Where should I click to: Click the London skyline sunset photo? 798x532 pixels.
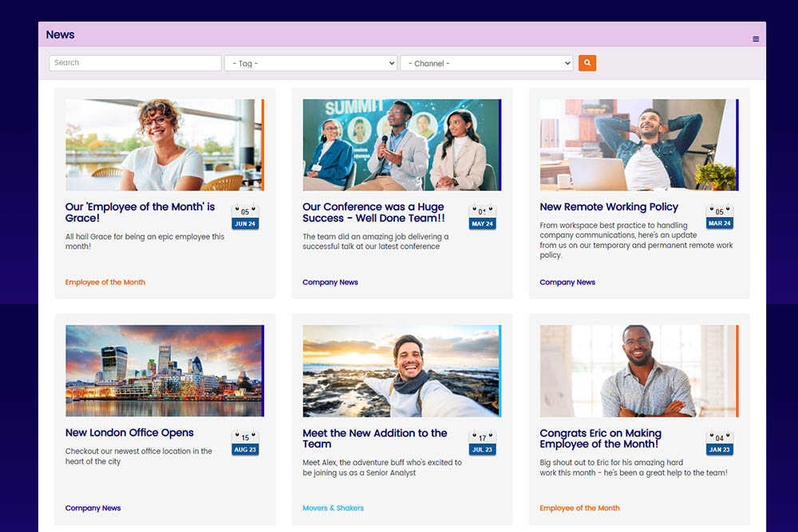pyautogui.click(x=165, y=371)
